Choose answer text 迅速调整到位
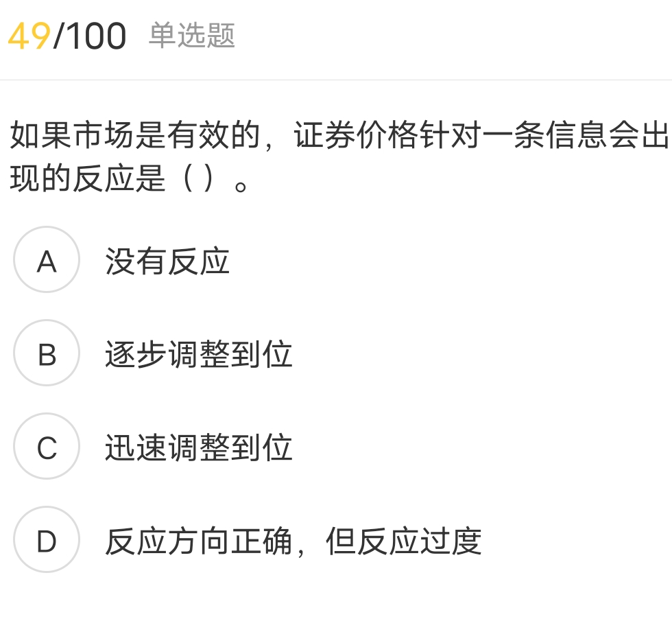The height and width of the screenshot is (643, 672). point(199,448)
